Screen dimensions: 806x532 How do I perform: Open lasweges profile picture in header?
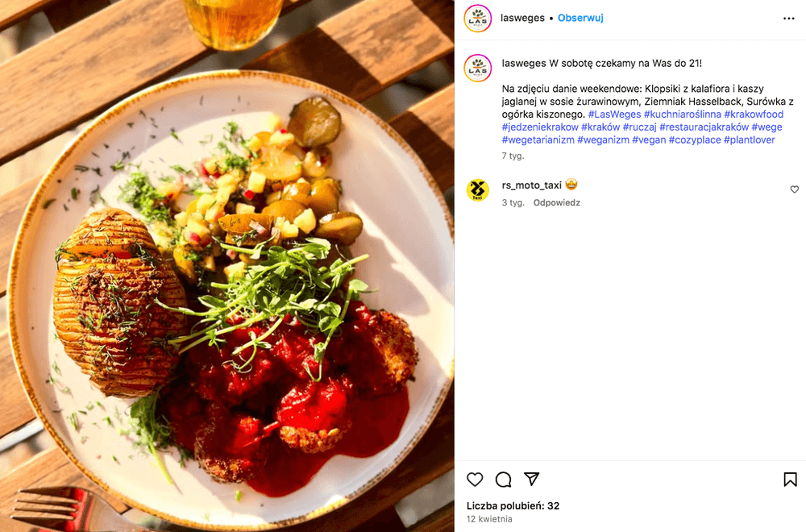pyautogui.click(x=477, y=19)
